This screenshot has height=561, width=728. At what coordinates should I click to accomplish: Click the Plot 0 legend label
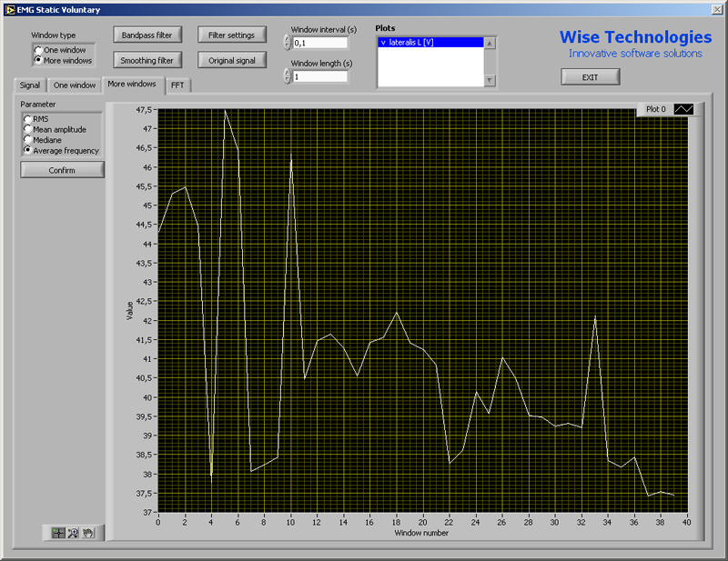pos(655,109)
